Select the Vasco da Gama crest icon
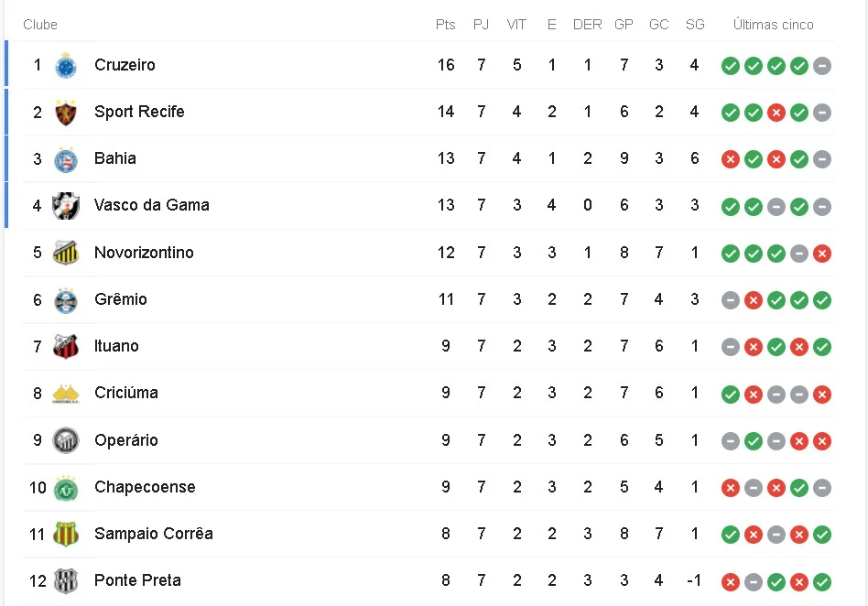Viewport: 868px width, 606px height. point(66,206)
